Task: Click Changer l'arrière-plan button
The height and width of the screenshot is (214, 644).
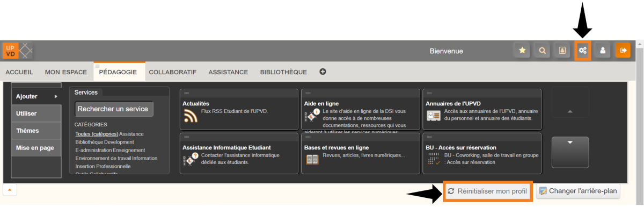Action: click(578, 191)
